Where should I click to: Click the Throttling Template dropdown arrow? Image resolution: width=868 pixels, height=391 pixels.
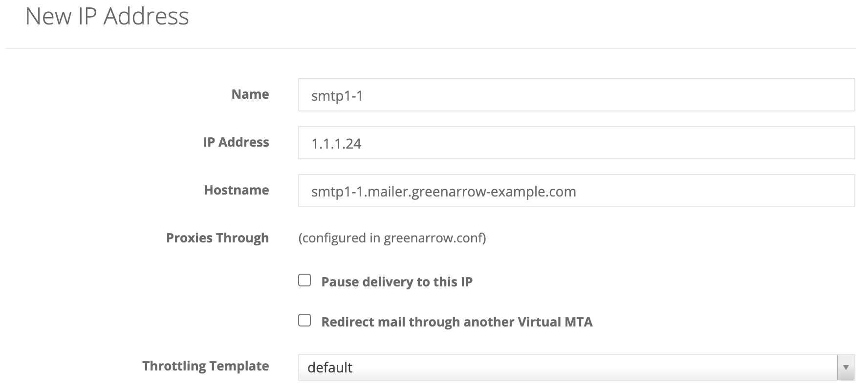click(846, 367)
